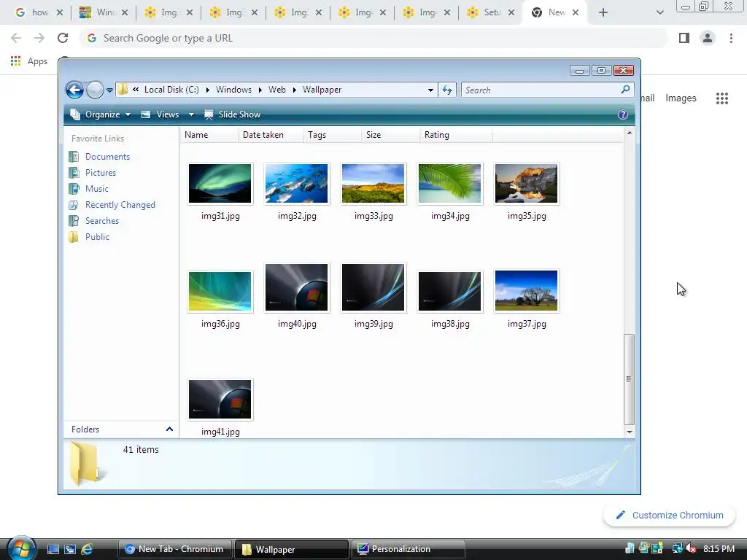This screenshot has height=560, width=747.
Task: Open the Chromium tab search dropdown
Action: [659, 12]
